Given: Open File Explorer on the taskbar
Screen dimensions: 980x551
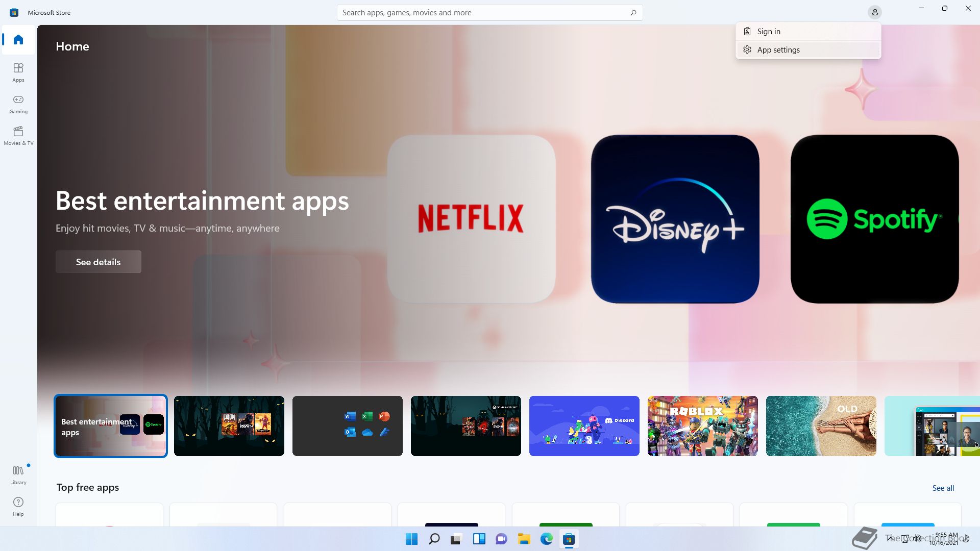Looking at the screenshot, I should click(x=524, y=539).
